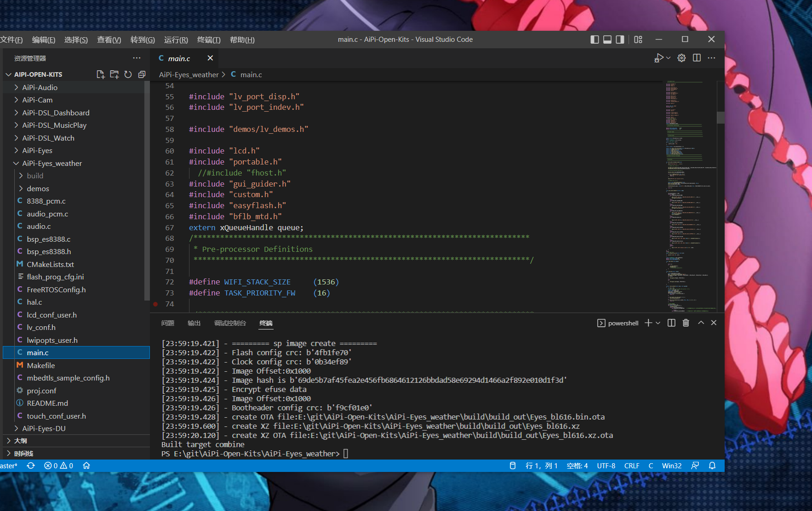Viewport: 812px width, 511px height.
Task: Click the UTF-8 encoding selector
Action: [x=606, y=466]
